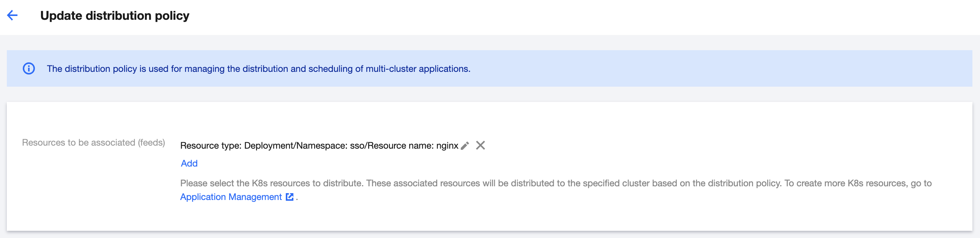Go back using the blue arrow
Viewport: 980px width, 238px height.
click(x=13, y=15)
